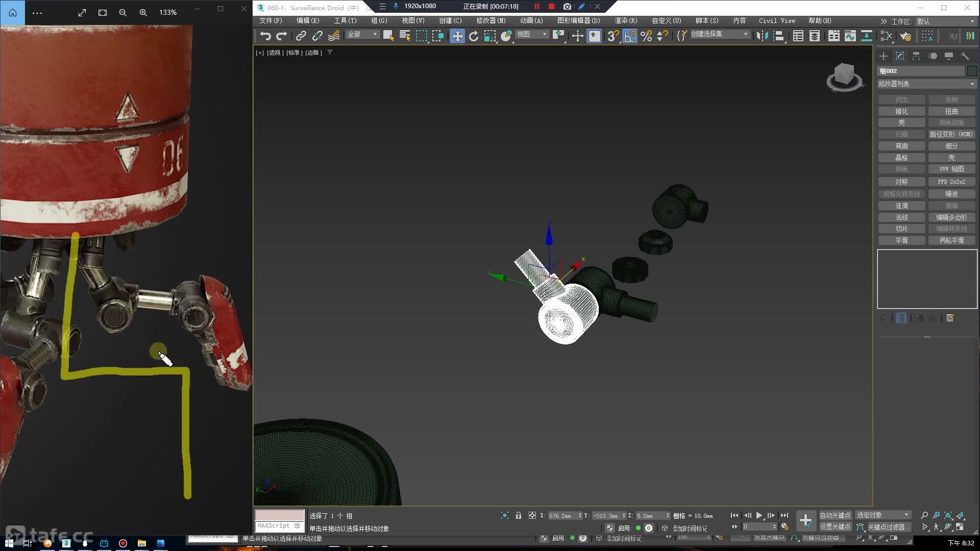Toggle the selection lock padlock icon
Viewport: 980px width, 551px height.
(x=519, y=515)
